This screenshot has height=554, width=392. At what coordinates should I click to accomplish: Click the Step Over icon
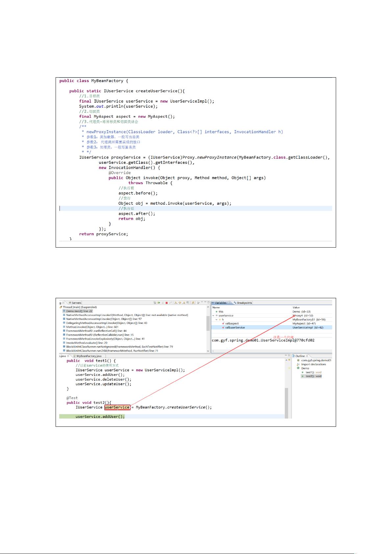180,302
